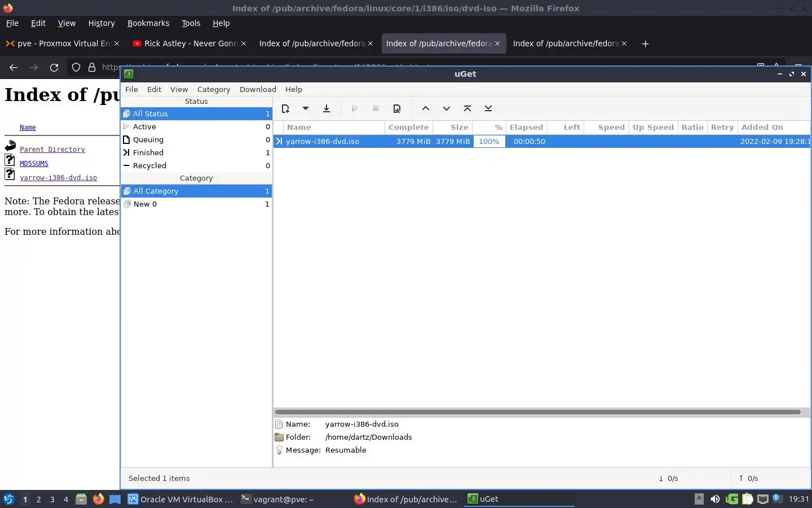Open Firefox Tools menu

191,23
